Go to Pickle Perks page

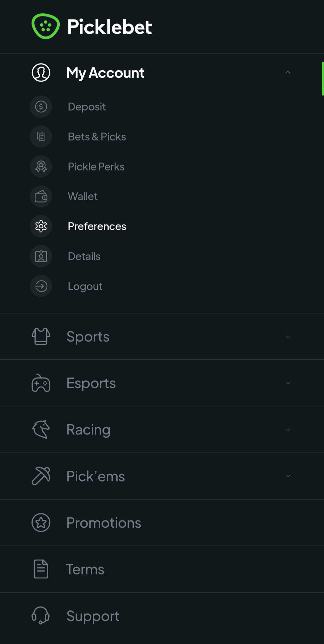tap(96, 167)
